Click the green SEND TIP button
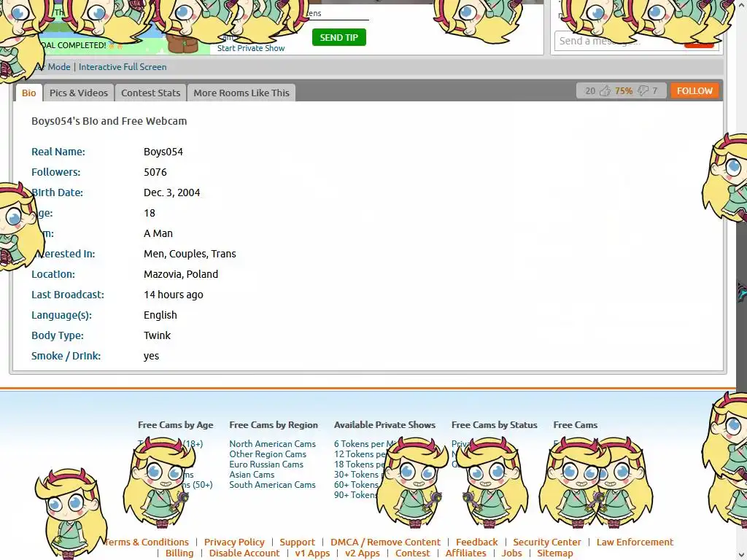This screenshot has width=747, height=560. [x=338, y=38]
